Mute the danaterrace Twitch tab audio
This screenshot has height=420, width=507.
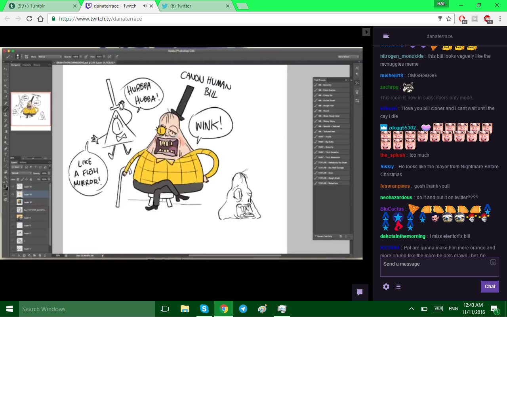click(x=145, y=6)
